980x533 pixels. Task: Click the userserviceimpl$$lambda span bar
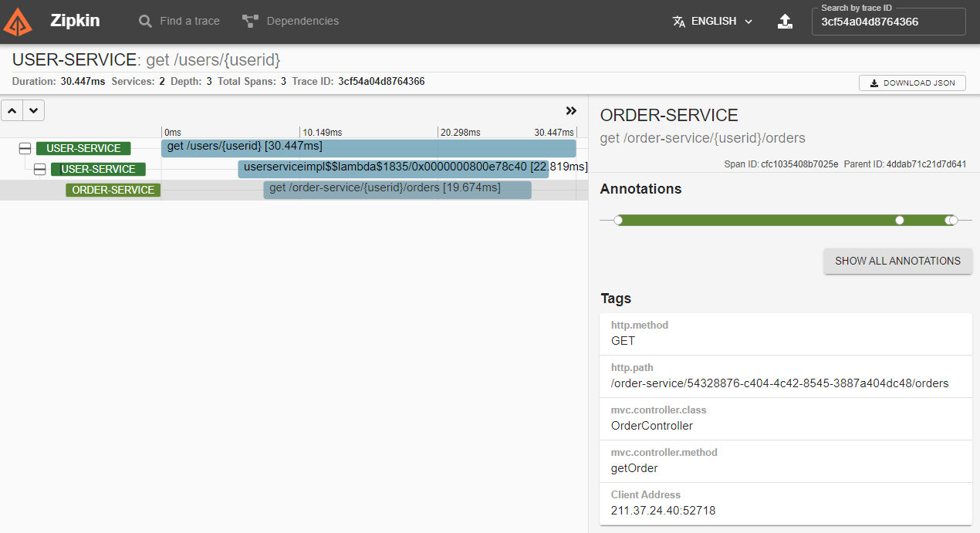[394, 169]
